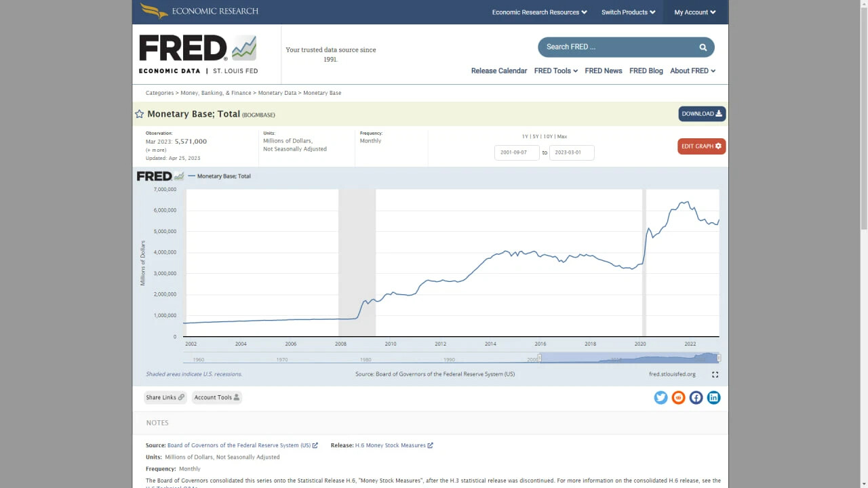The height and width of the screenshot is (488, 868).
Task: Open the Monetary Data breadcrumb
Action: 277,93
